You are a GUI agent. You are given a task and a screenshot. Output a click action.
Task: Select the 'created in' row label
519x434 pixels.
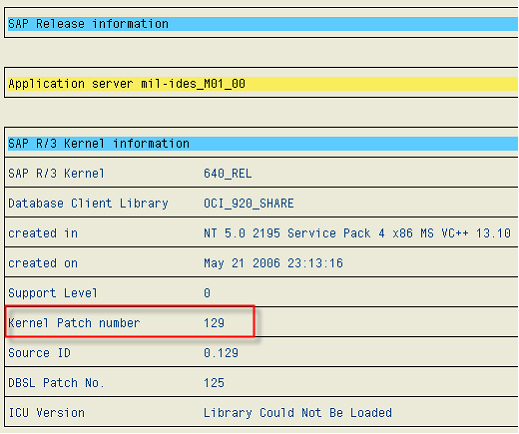pos(43,233)
